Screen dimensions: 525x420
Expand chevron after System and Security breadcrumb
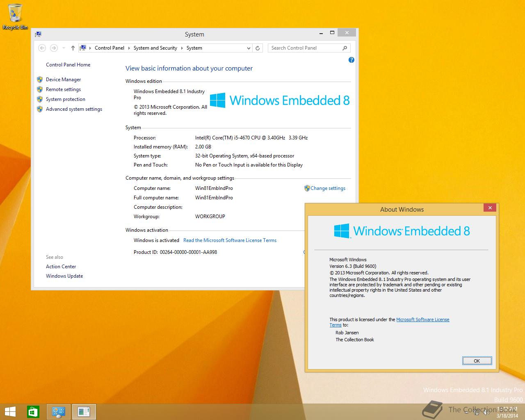tap(182, 48)
